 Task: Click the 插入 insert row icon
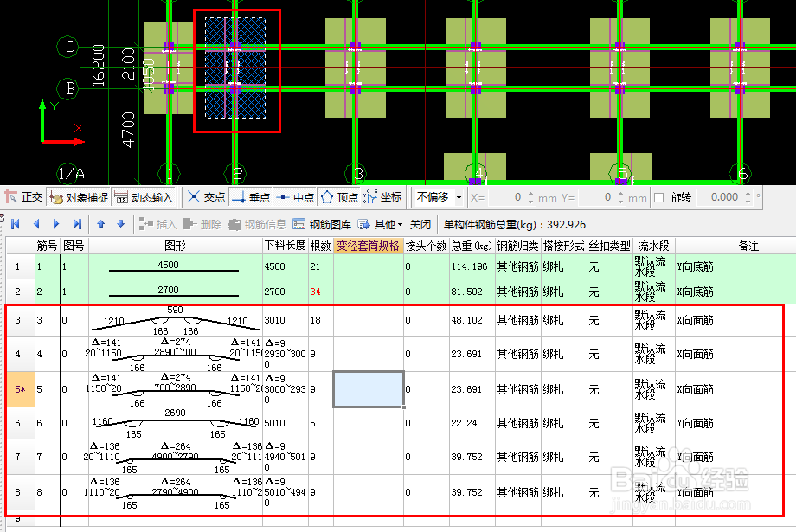157,223
